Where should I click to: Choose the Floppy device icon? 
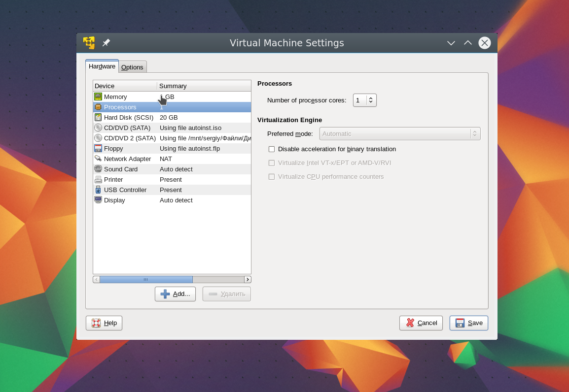[x=98, y=149]
